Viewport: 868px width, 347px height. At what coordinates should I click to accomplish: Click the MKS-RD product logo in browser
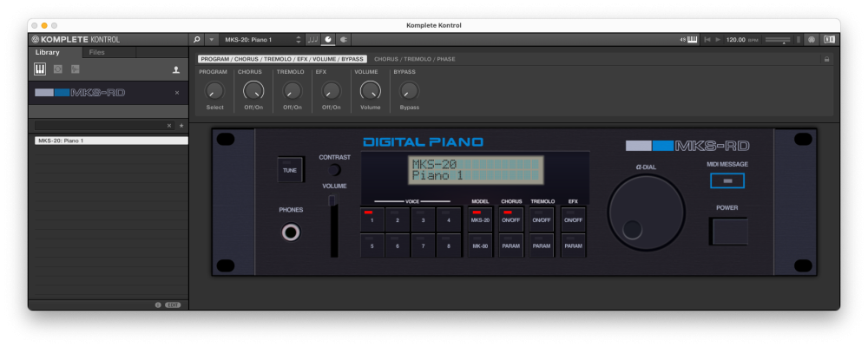coord(80,93)
